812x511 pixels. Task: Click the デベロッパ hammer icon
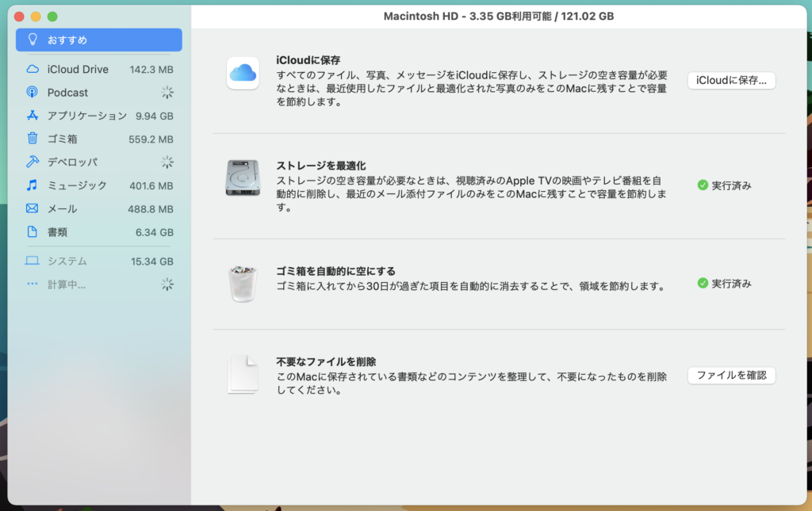pyautogui.click(x=32, y=162)
